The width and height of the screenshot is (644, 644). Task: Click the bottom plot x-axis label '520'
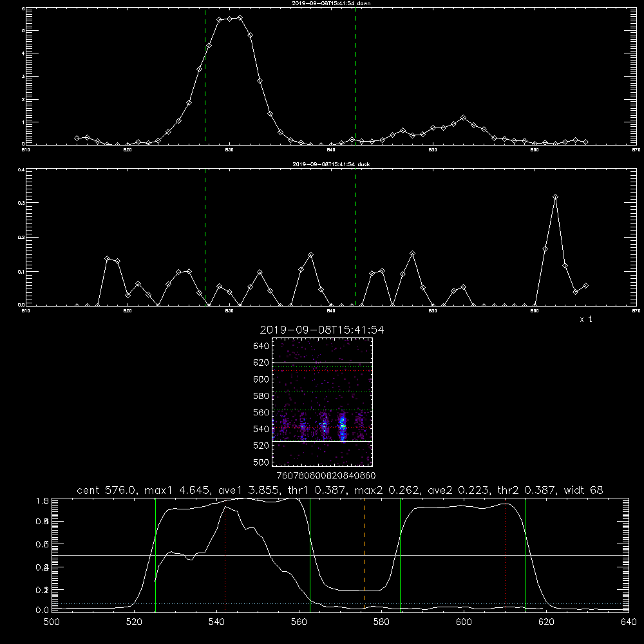pyautogui.click(x=134, y=622)
